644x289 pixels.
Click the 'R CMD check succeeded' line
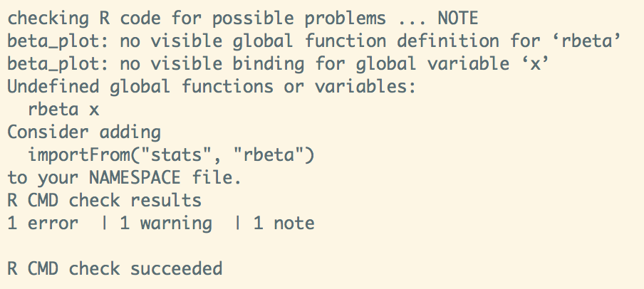(115, 269)
